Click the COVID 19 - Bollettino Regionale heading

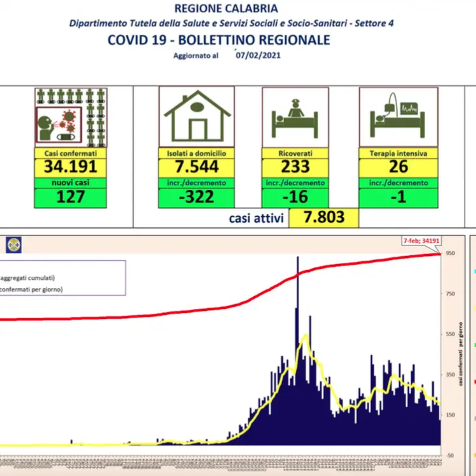[219, 40]
